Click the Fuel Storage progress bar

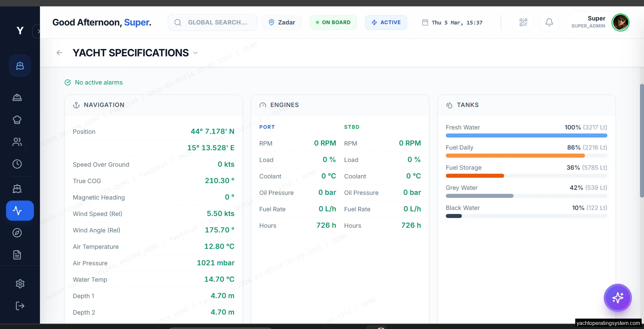pos(526,176)
